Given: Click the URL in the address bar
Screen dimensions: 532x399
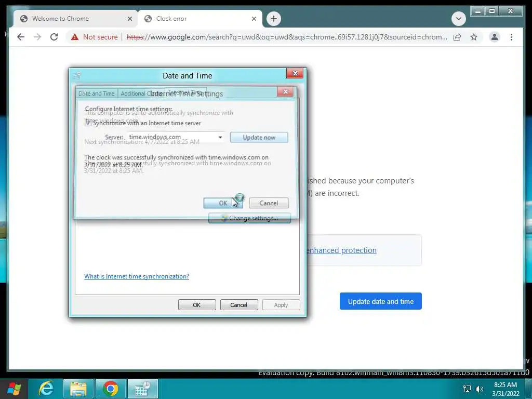Looking at the screenshot, I should 287,37.
